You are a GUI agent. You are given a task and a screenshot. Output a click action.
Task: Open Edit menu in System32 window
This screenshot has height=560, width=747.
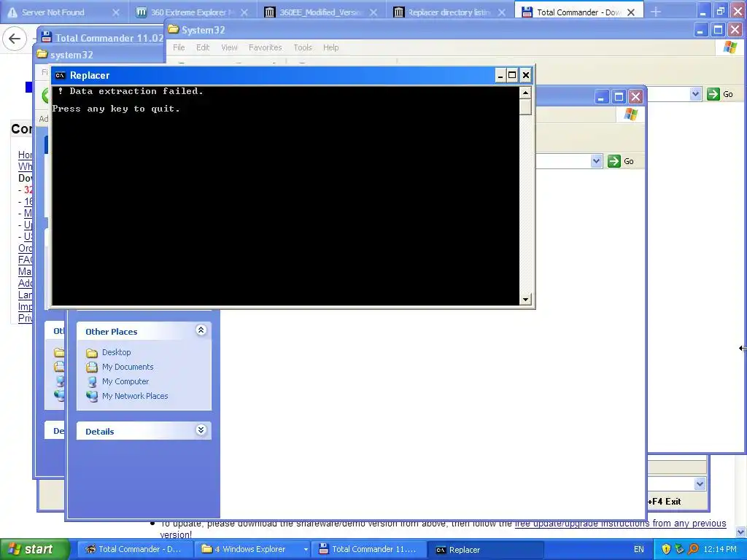pos(203,47)
